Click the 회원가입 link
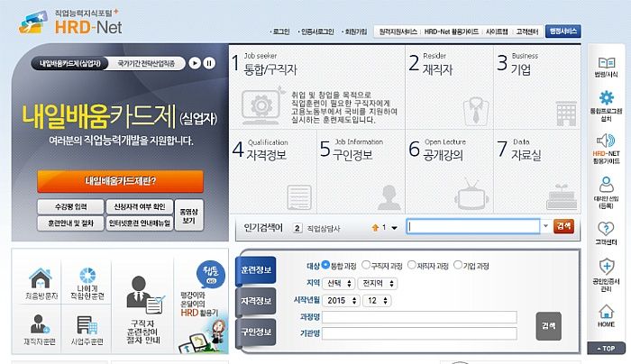 pyautogui.click(x=355, y=32)
